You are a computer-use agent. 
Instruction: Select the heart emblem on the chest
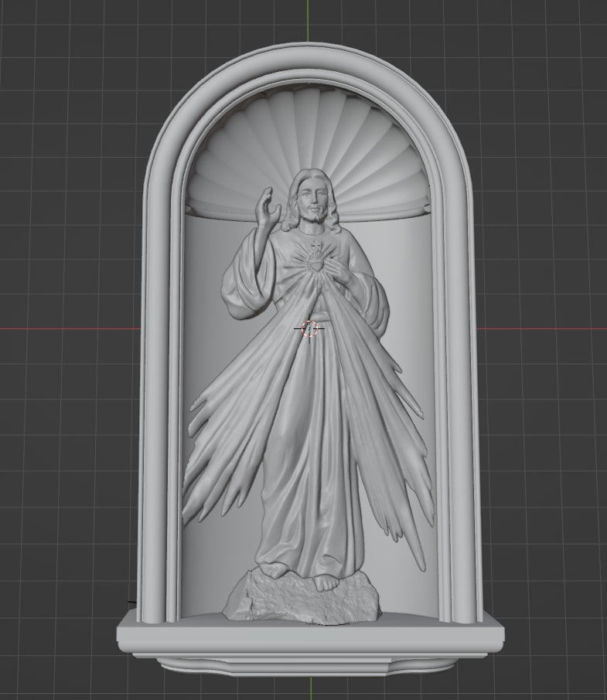point(316,265)
